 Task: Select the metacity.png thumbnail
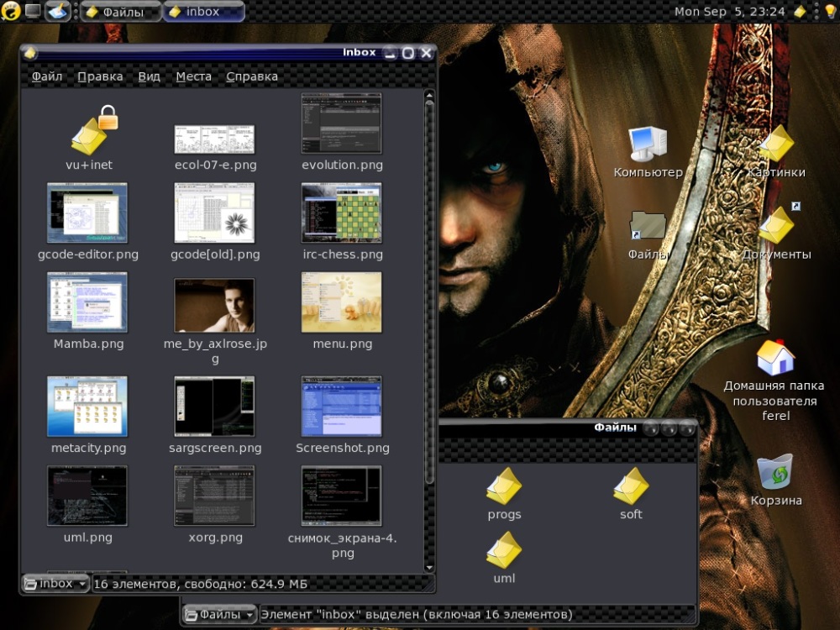[x=87, y=407]
